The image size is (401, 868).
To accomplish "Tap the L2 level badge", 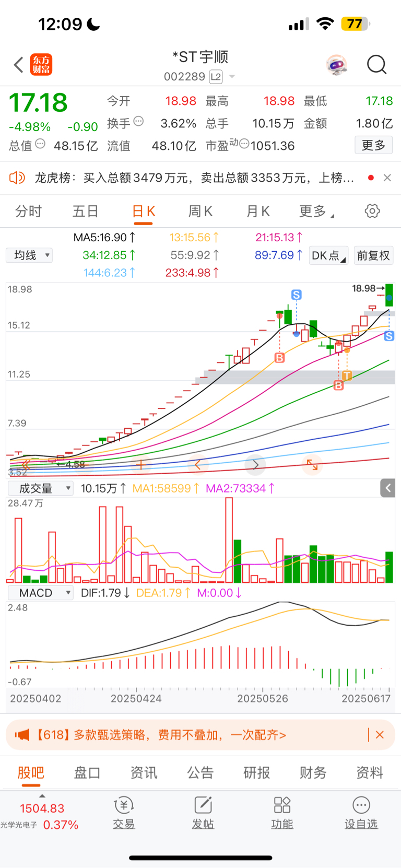I will 216,77.
